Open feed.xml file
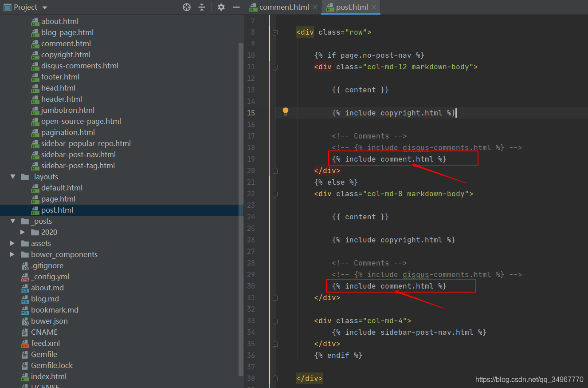588x388 pixels. (x=45, y=343)
